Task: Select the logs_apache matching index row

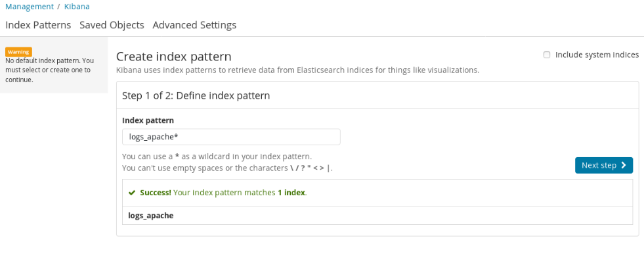Action: (x=151, y=216)
